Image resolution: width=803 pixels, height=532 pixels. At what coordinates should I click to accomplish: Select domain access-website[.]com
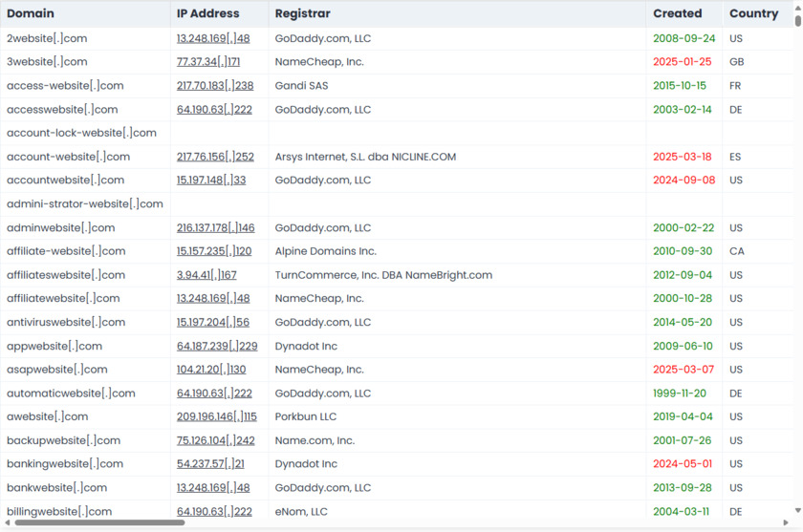(65, 85)
